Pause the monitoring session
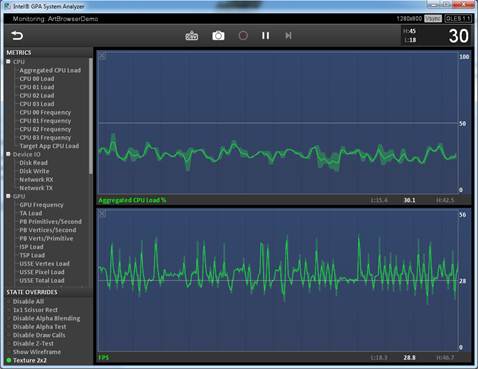Screen dimensions: 478x369 pyautogui.click(x=265, y=35)
